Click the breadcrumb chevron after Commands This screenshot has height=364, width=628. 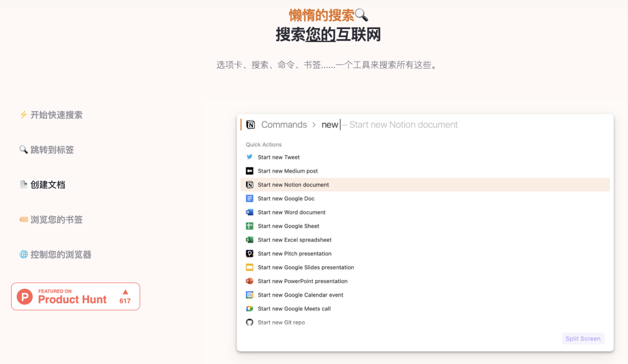coord(314,125)
